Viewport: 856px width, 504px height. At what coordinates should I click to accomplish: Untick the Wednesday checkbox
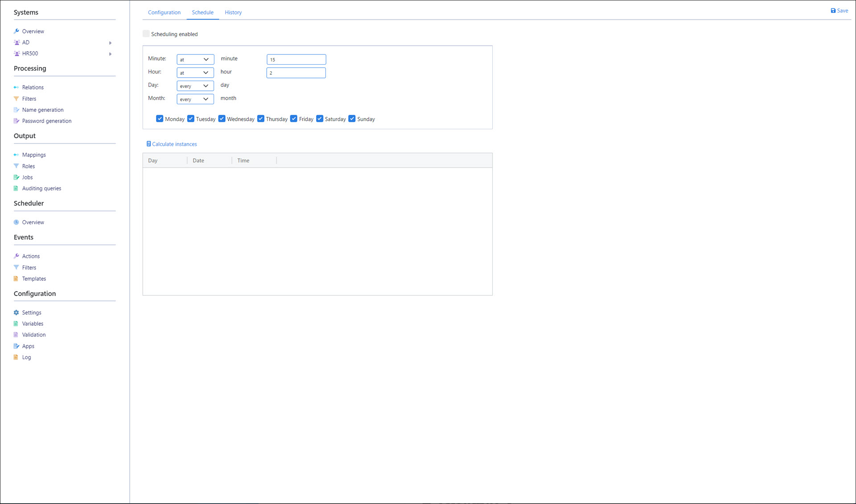222,119
